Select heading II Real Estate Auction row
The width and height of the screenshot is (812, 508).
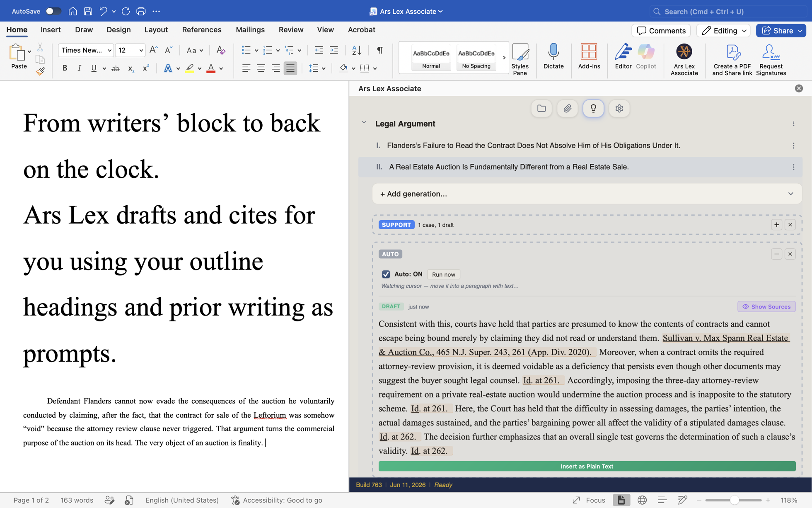point(580,167)
